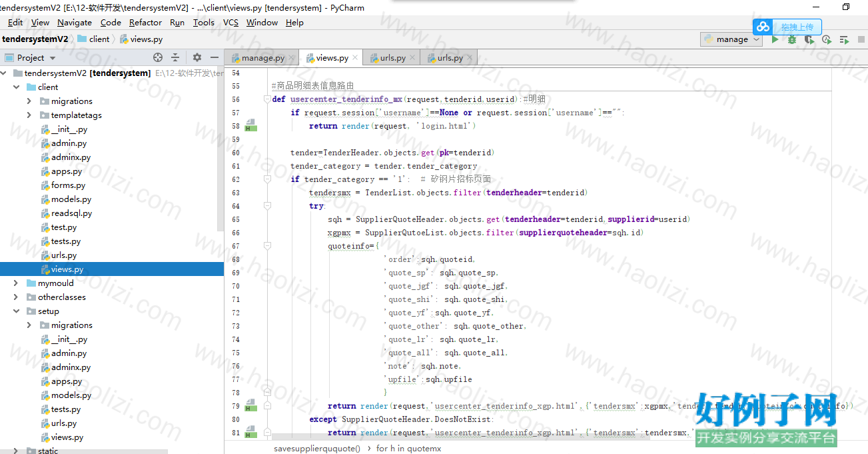This screenshot has width=868, height=454.
Task: Start debugging with the green bug icon
Action: pyautogui.click(x=792, y=39)
